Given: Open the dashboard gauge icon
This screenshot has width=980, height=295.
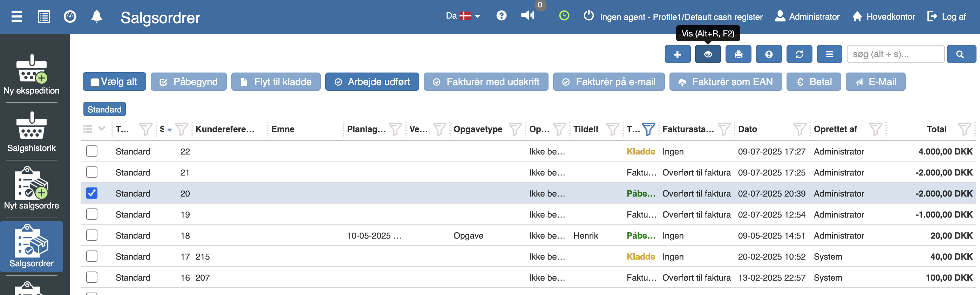Looking at the screenshot, I should [x=70, y=17].
